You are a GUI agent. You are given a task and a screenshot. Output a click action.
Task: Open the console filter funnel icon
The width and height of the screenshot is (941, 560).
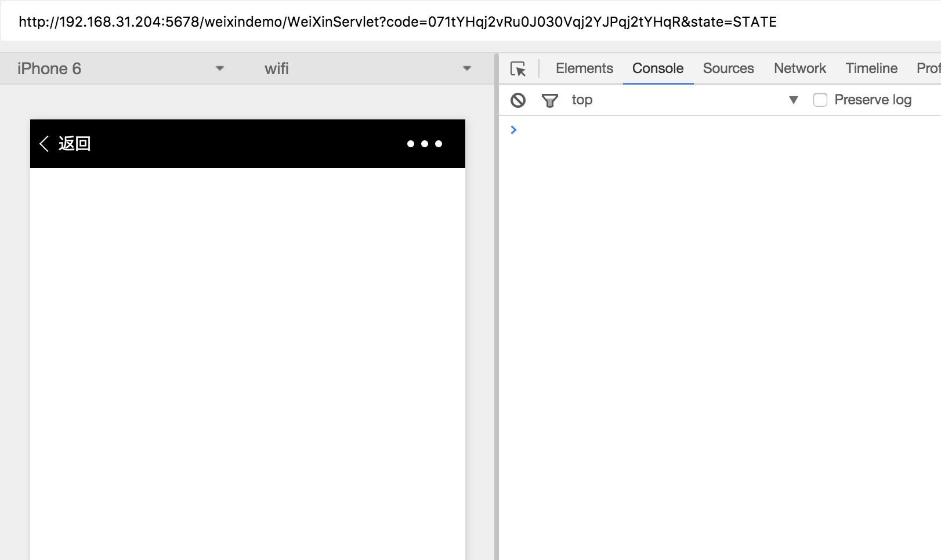pyautogui.click(x=549, y=100)
